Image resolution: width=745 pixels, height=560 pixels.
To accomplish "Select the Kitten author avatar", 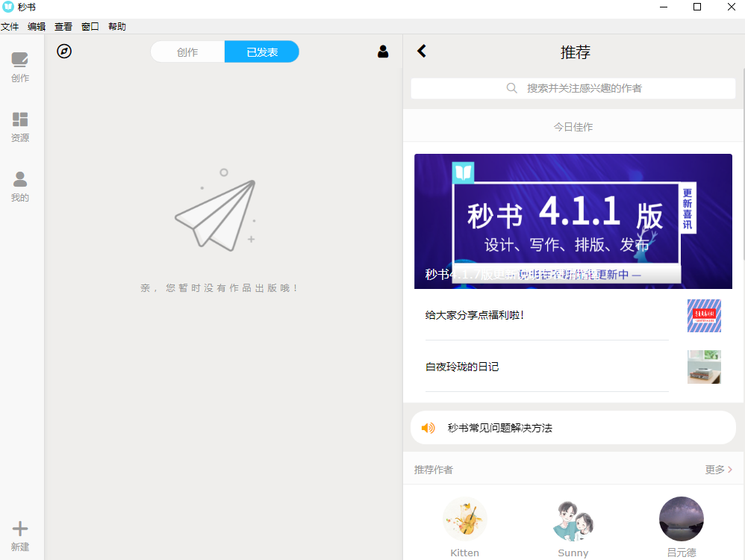I will (464, 519).
